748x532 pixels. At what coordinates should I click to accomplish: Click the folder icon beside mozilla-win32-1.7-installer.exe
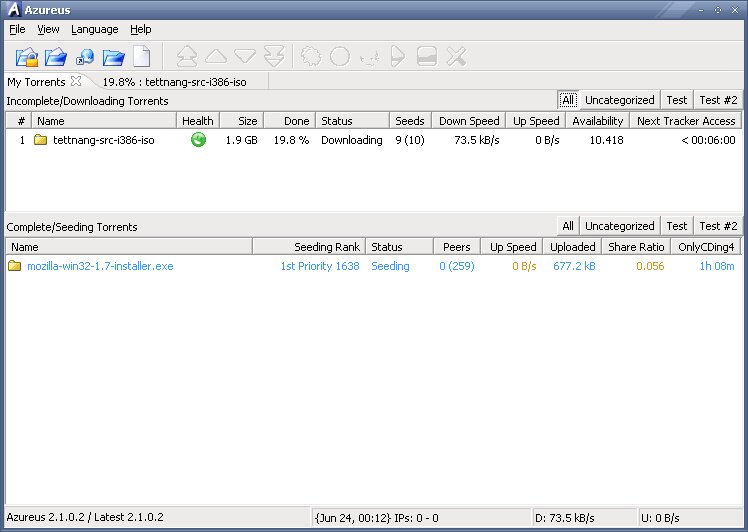[x=15, y=266]
